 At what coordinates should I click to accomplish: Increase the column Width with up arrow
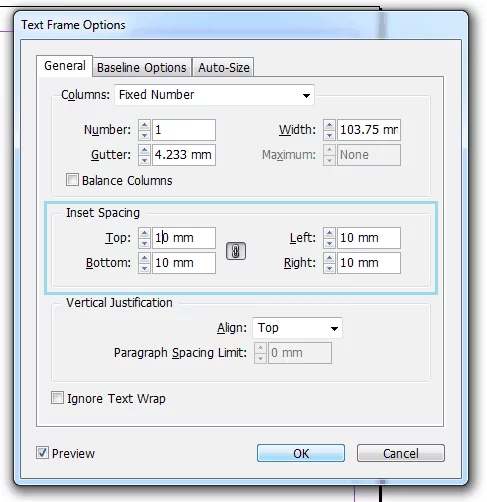pyautogui.click(x=329, y=125)
